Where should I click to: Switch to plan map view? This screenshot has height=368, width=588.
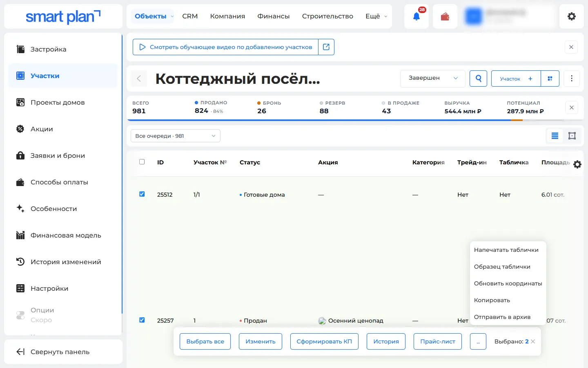click(x=572, y=136)
